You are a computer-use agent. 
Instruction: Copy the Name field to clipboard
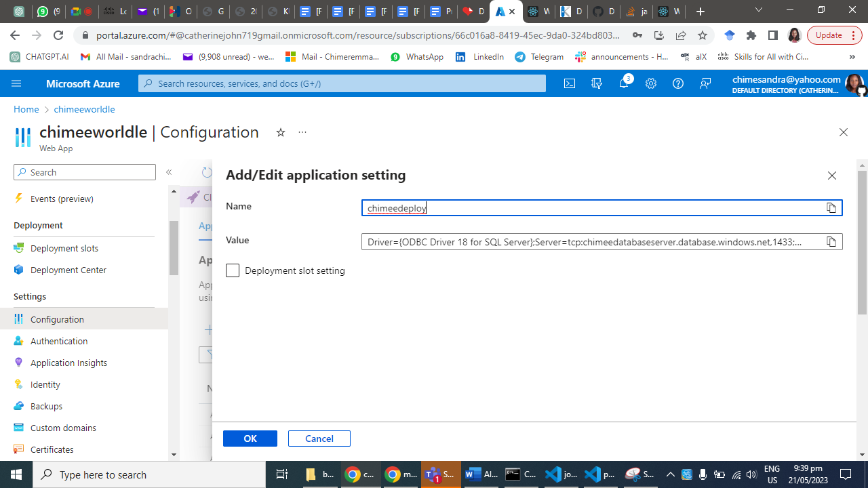click(x=831, y=207)
